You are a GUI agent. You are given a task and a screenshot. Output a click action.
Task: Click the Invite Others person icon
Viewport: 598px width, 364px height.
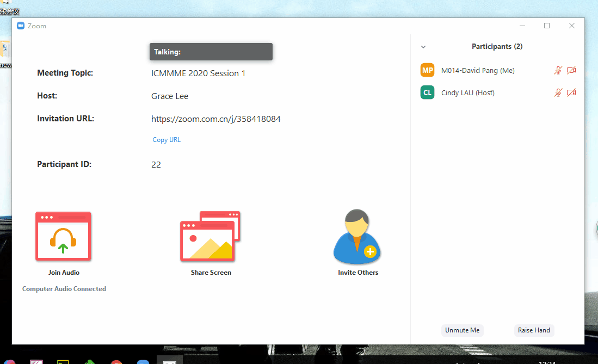pos(357,237)
